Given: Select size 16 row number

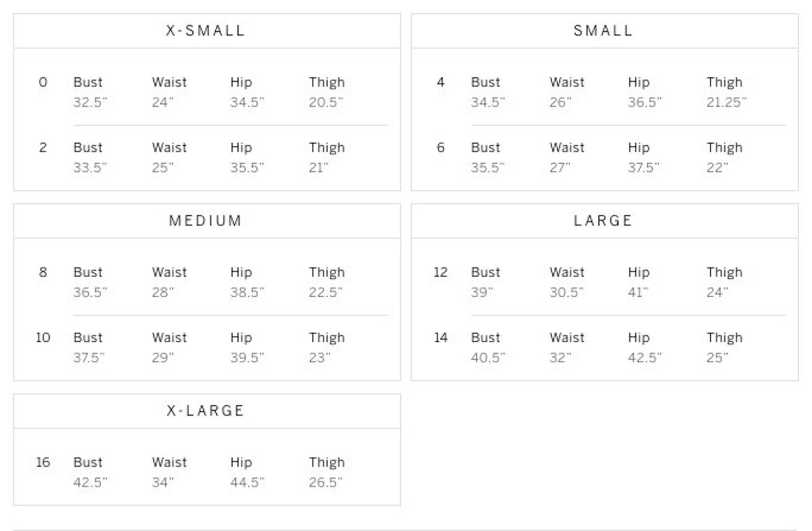Looking at the screenshot, I should click(x=43, y=462).
